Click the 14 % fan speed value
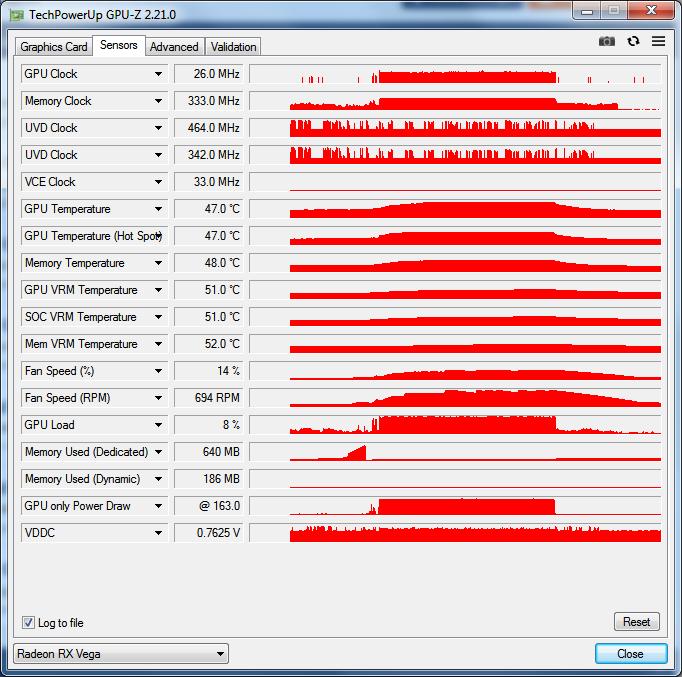 (x=209, y=371)
